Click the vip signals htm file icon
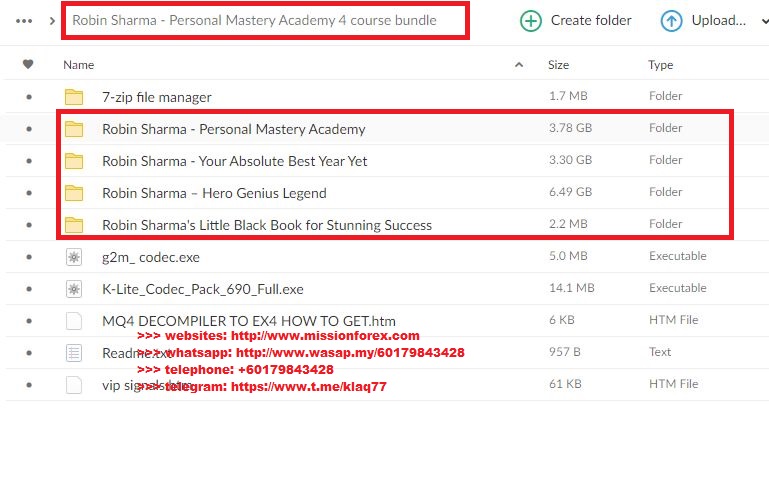Screen dimensions: 769x504 tap(74, 385)
